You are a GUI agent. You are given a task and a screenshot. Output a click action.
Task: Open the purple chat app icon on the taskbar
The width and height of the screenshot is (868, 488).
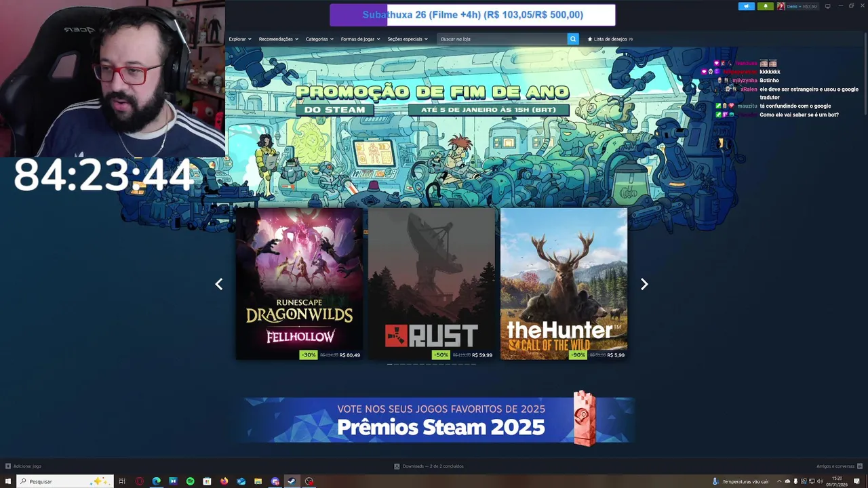[275, 481]
